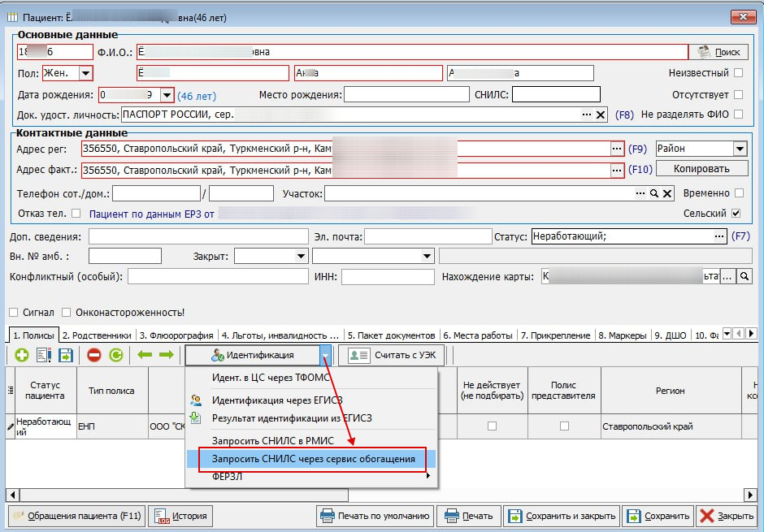The image size is (764, 532).
Task: Select Результат идентификации из ЕГИСЗ item
Action: pyautogui.click(x=292, y=418)
